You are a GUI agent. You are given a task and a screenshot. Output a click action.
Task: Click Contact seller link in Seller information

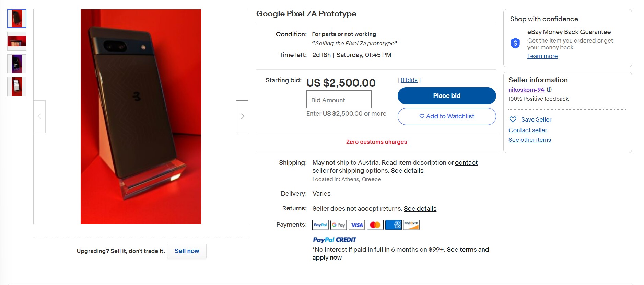(x=527, y=130)
